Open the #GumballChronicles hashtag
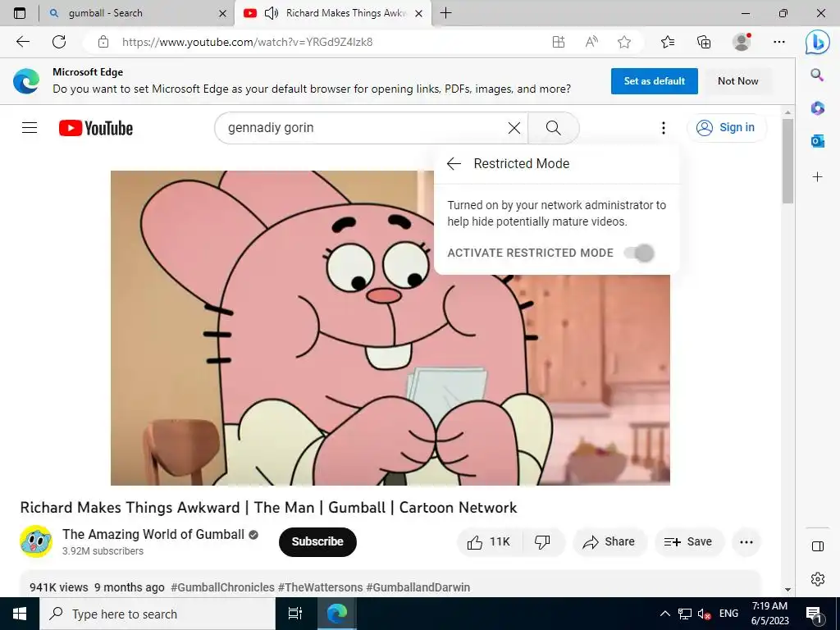Image resolution: width=840 pixels, height=630 pixels. pyautogui.click(x=222, y=587)
